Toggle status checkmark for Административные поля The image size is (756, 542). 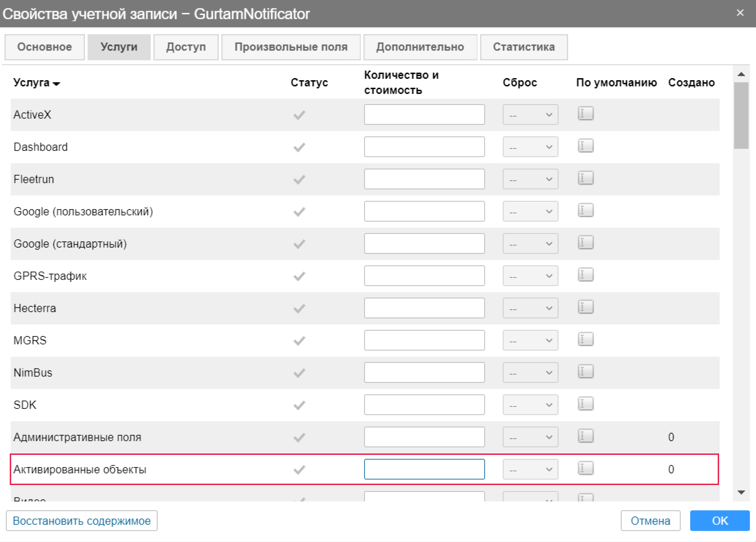tap(299, 437)
